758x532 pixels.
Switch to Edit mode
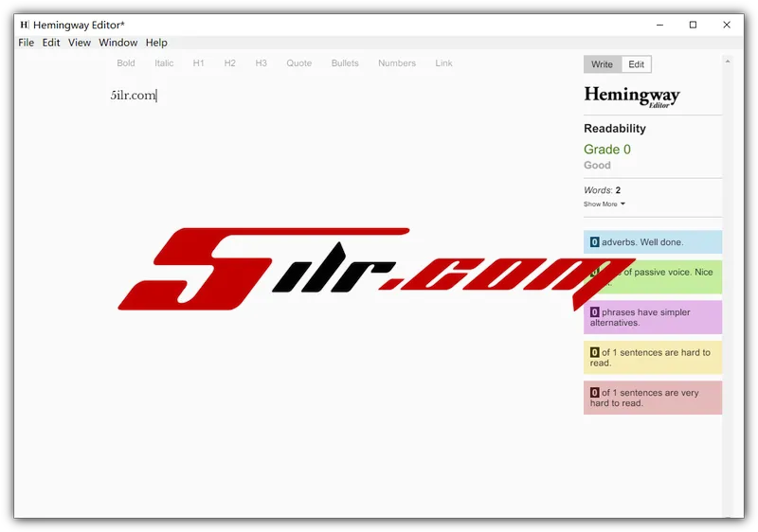pyautogui.click(x=636, y=64)
